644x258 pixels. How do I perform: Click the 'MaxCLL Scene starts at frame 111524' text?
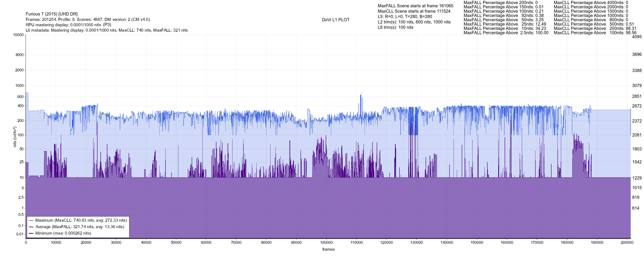[x=414, y=11]
